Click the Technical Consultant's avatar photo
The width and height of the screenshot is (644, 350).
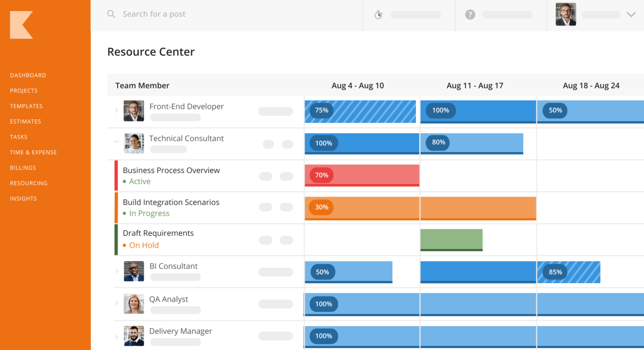(134, 143)
